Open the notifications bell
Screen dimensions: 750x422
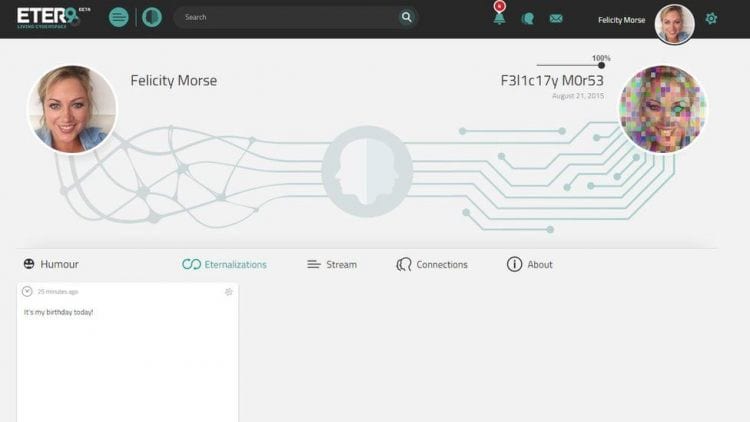tap(499, 19)
